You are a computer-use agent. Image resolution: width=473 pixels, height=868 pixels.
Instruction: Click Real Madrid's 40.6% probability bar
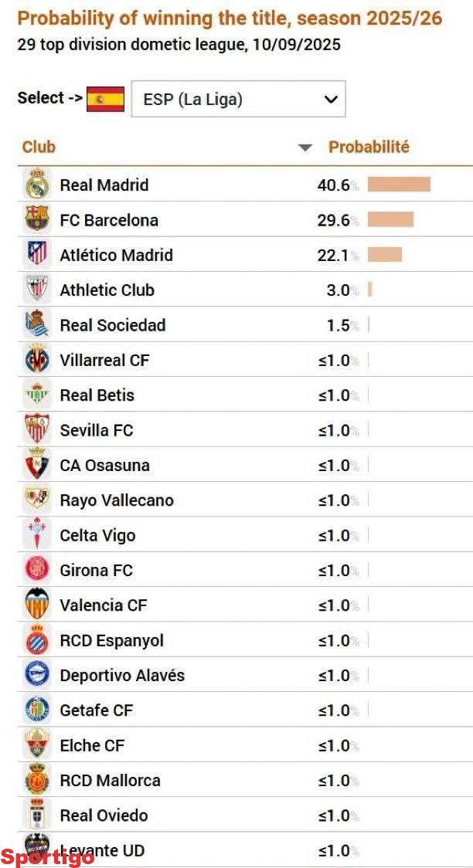[x=399, y=185]
